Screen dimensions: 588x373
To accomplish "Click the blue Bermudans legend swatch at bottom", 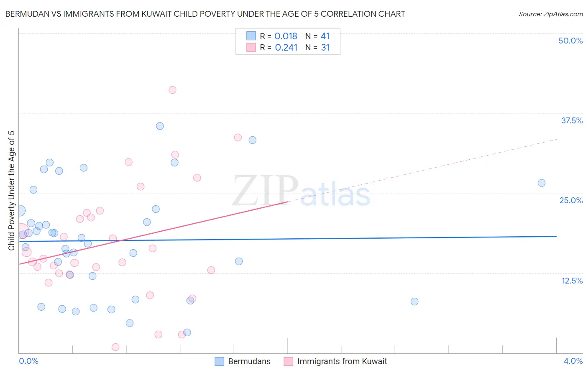I will (220, 361).
